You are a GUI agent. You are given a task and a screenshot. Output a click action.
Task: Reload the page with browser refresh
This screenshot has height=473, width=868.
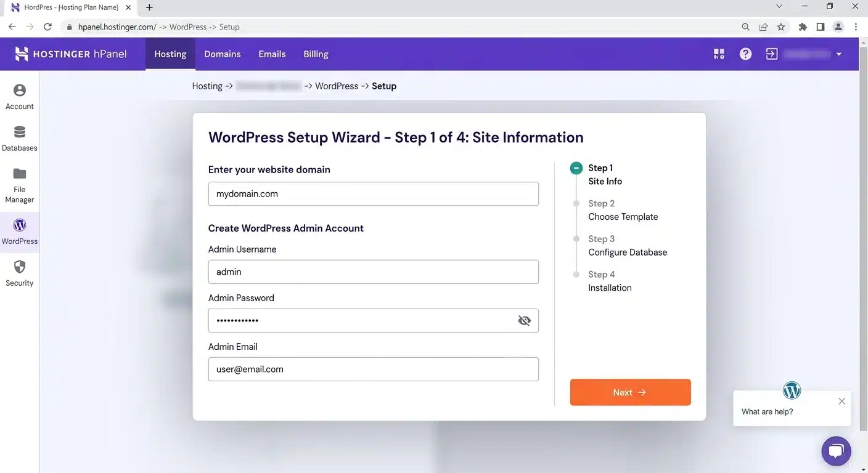(47, 27)
